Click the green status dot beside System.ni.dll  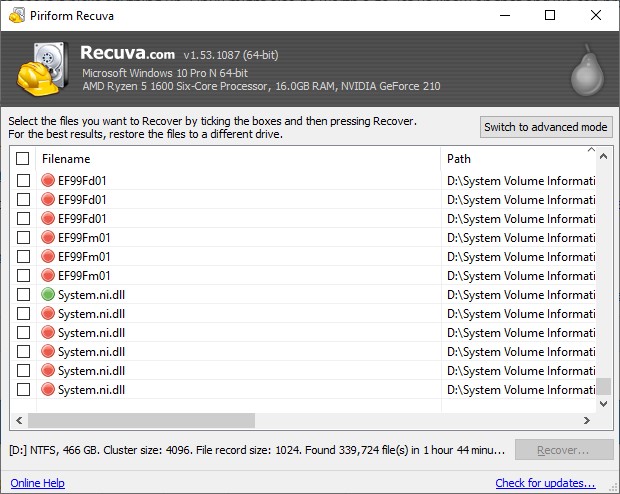(x=48, y=295)
